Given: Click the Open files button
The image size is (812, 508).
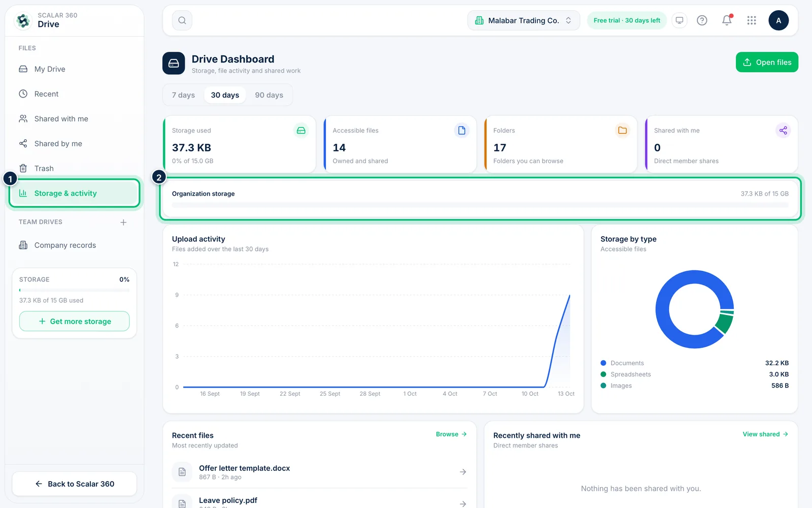Looking at the screenshot, I should [x=767, y=62].
